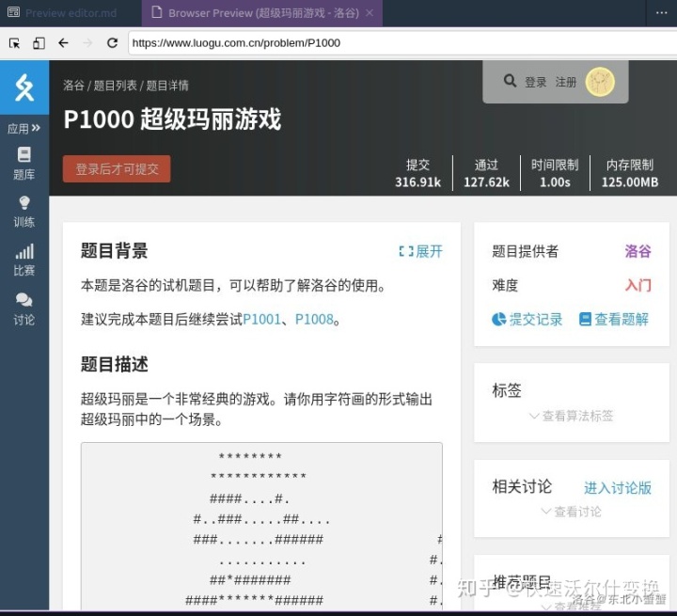Open the 讨论 discussion bubbles icon

click(x=24, y=308)
